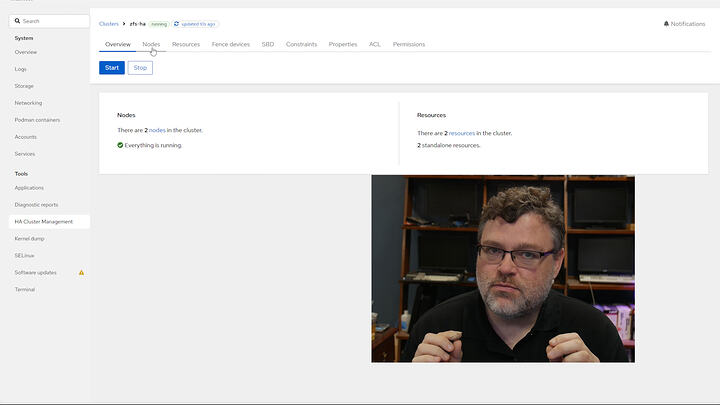Viewport: 720px width, 405px height.
Task: Switch to the Constraints tab
Action: [301, 45]
